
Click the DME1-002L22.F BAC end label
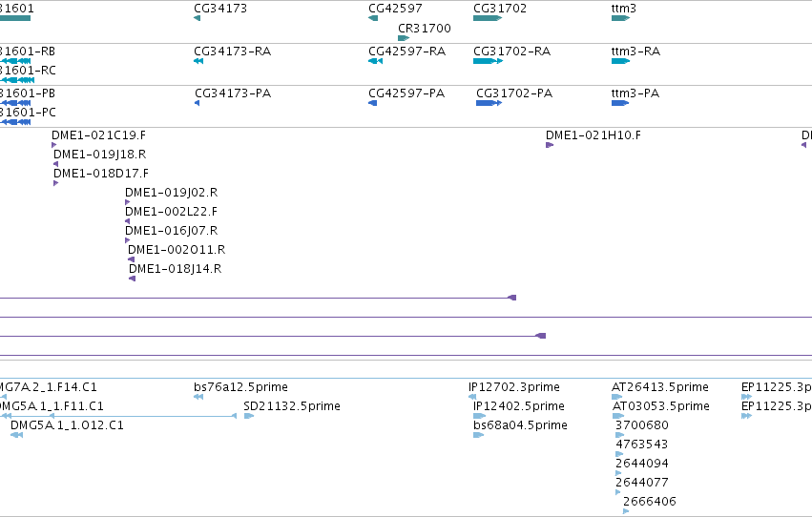pyautogui.click(x=171, y=212)
